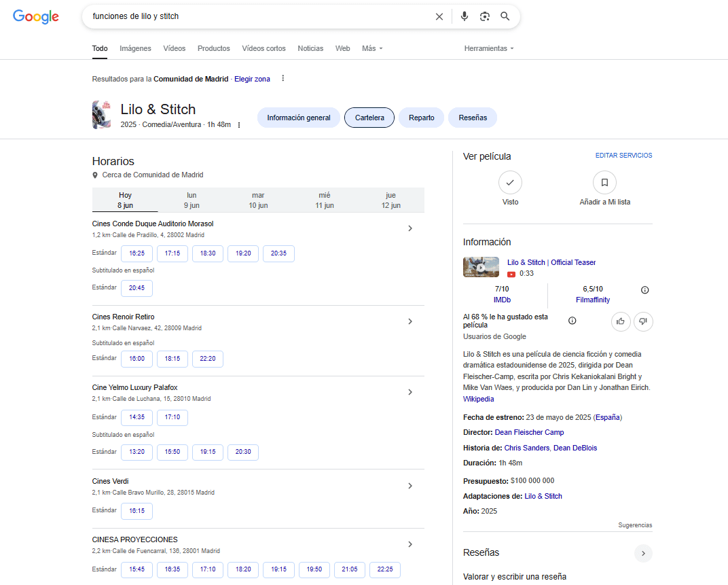Open the Dean DeBlois link
The width and height of the screenshot is (728, 585).
click(x=575, y=448)
